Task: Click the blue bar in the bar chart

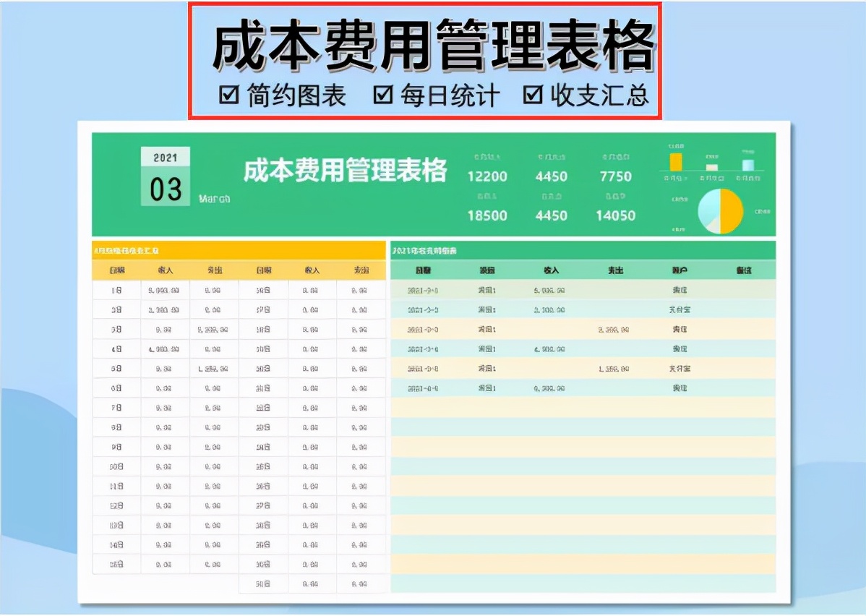Action: click(x=749, y=165)
